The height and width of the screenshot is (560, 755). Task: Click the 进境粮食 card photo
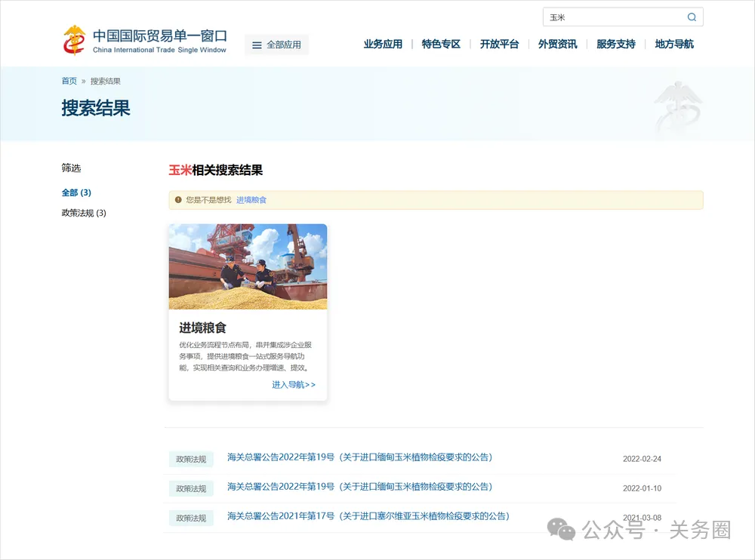pyautogui.click(x=248, y=266)
